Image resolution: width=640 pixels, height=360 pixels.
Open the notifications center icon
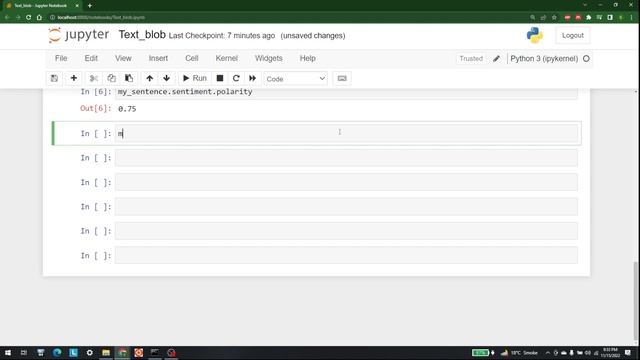pyautogui.click(x=628, y=353)
